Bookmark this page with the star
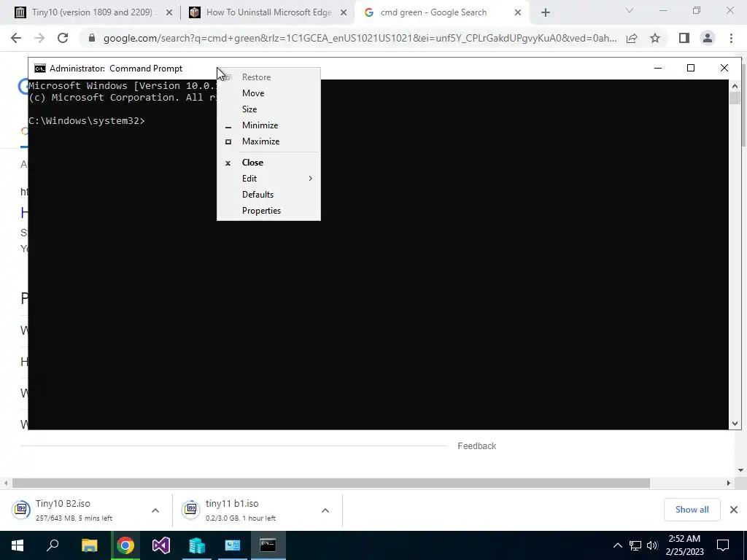 coord(655,38)
